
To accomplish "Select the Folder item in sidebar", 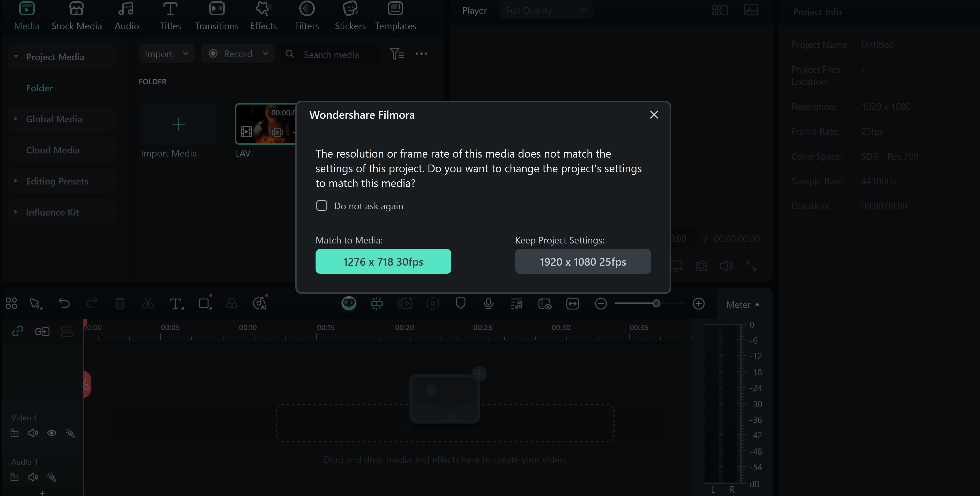I will click(39, 88).
